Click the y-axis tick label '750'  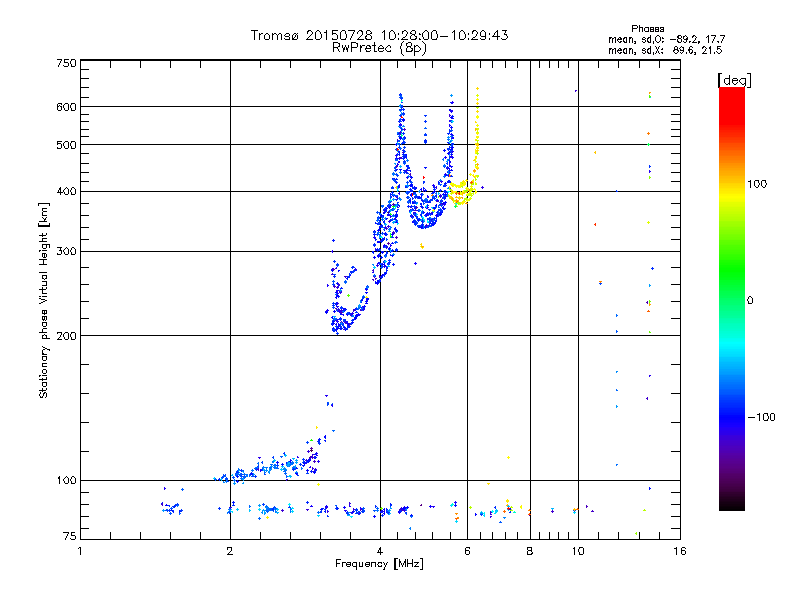(67, 63)
